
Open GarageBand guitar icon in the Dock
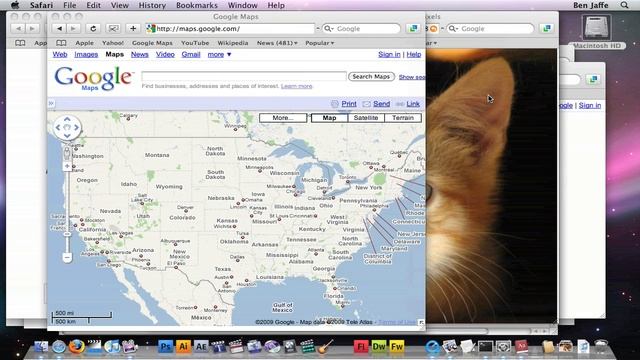pos(325,347)
